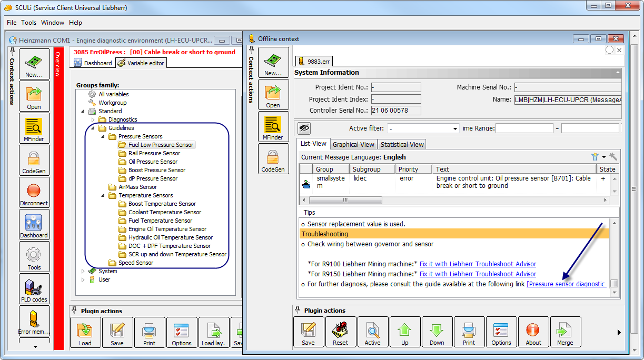Toggle the pin on Plugin actions panel

[298, 310]
